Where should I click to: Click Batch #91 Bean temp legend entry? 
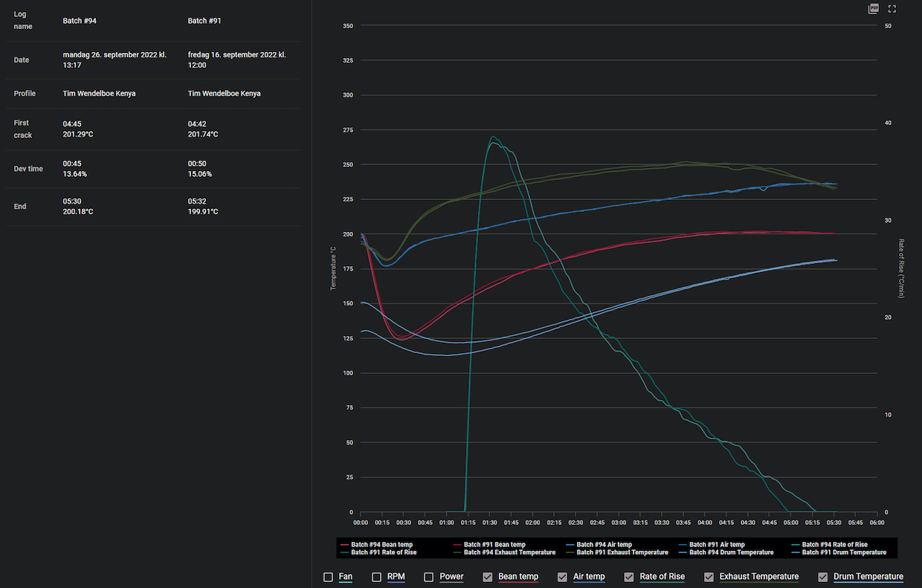pos(494,545)
